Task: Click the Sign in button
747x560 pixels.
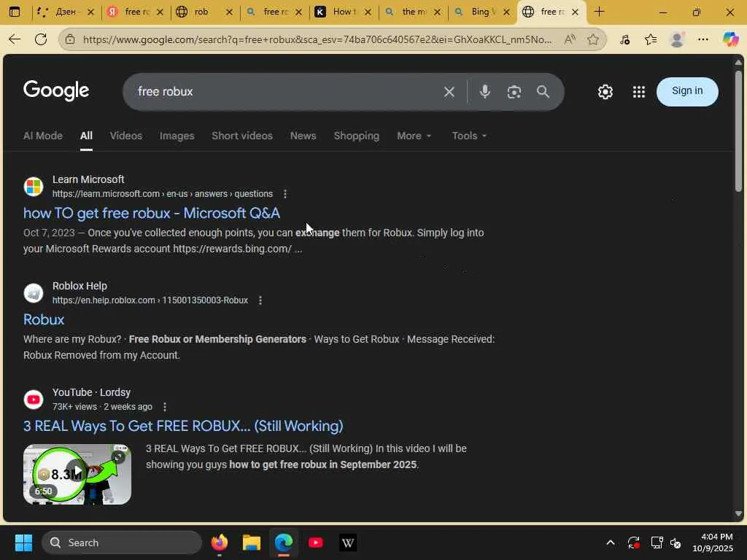Action: [x=687, y=91]
